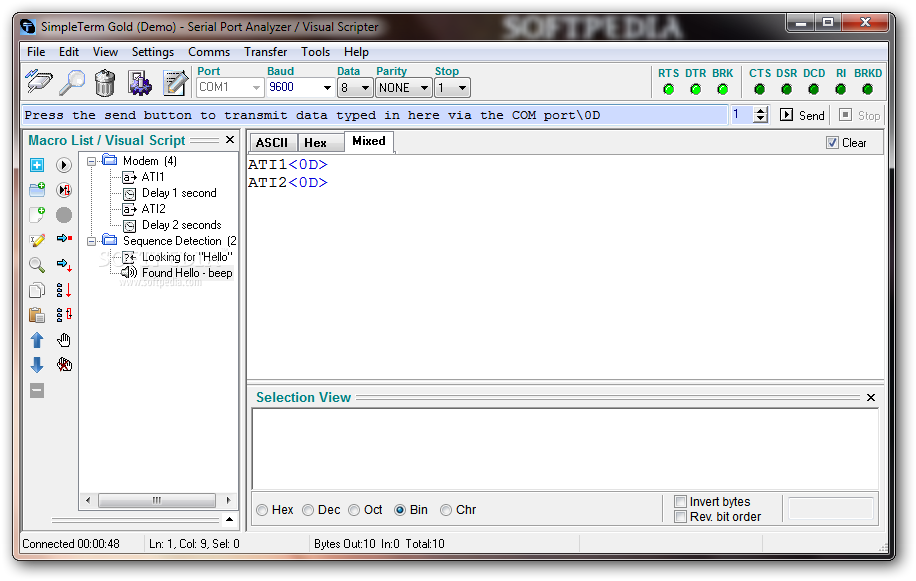Click the grey minus collapse icon
This screenshot has height=581, width=916.
coord(37,391)
